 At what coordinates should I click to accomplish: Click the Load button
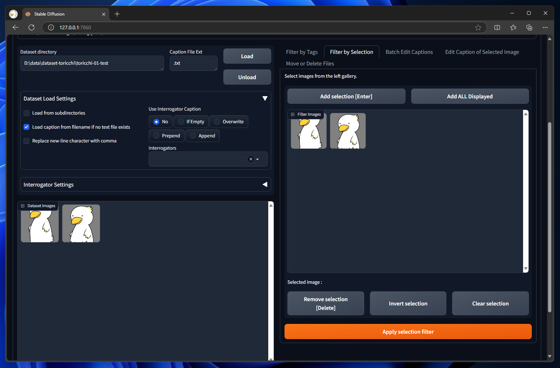click(x=247, y=56)
